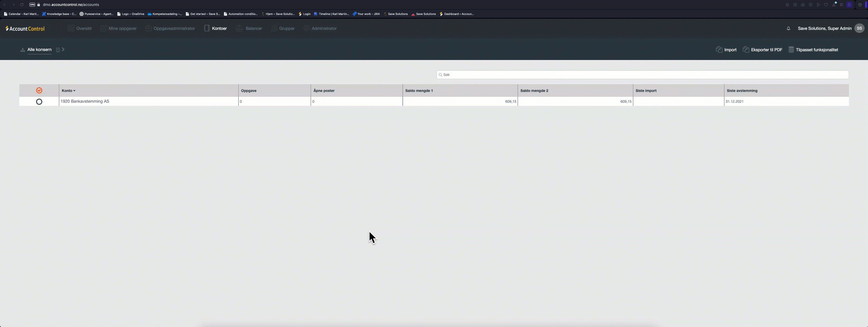This screenshot has width=868, height=327.
Task: Expand the chevron next to Alle konsern
Action: (x=64, y=49)
